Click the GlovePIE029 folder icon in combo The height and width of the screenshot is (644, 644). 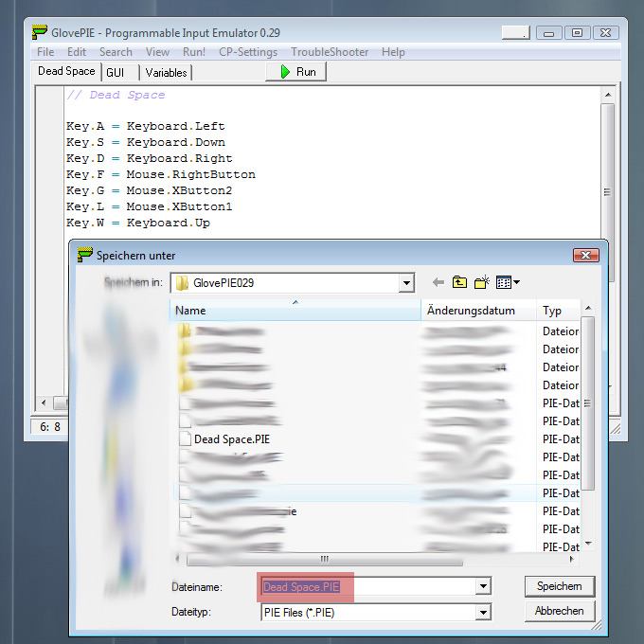point(182,283)
